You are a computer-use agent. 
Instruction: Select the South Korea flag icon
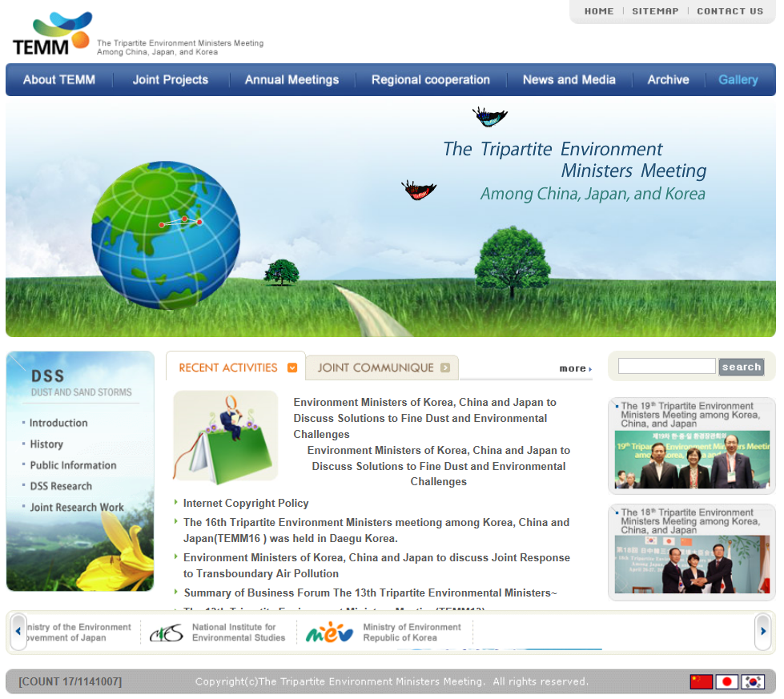tap(752, 681)
